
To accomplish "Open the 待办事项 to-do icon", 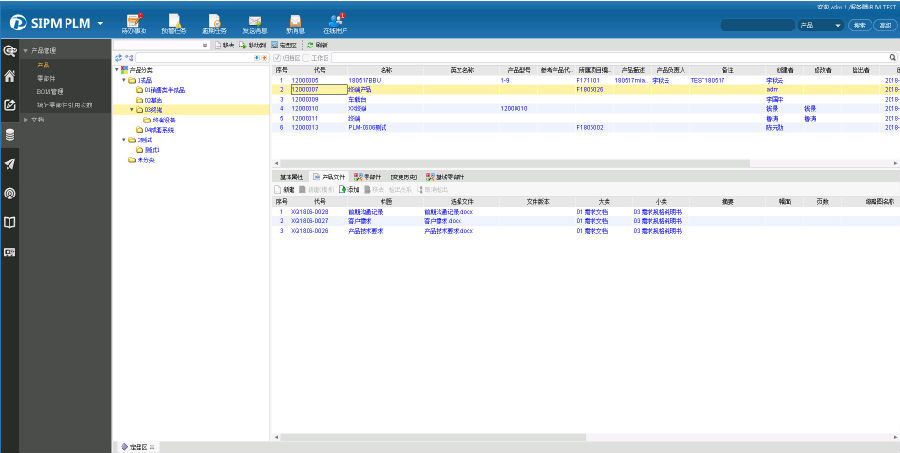I will [x=133, y=22].
